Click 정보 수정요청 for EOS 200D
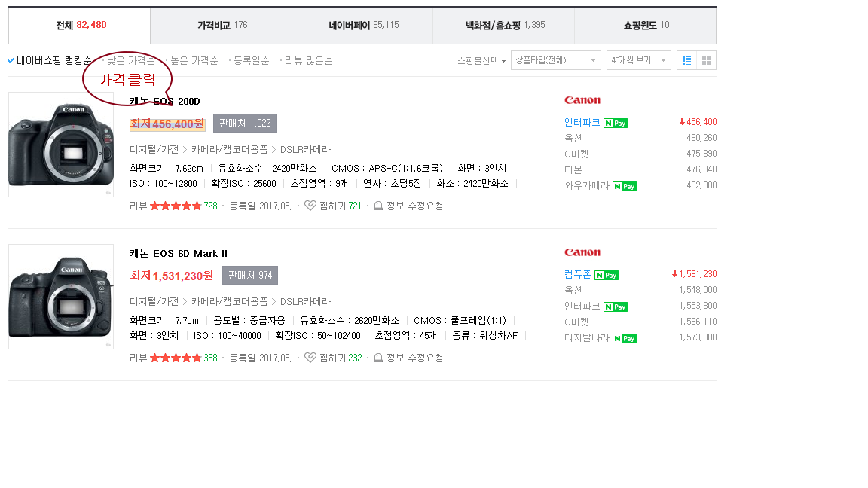Screen dimensions: 868x488 coord(414,206)
